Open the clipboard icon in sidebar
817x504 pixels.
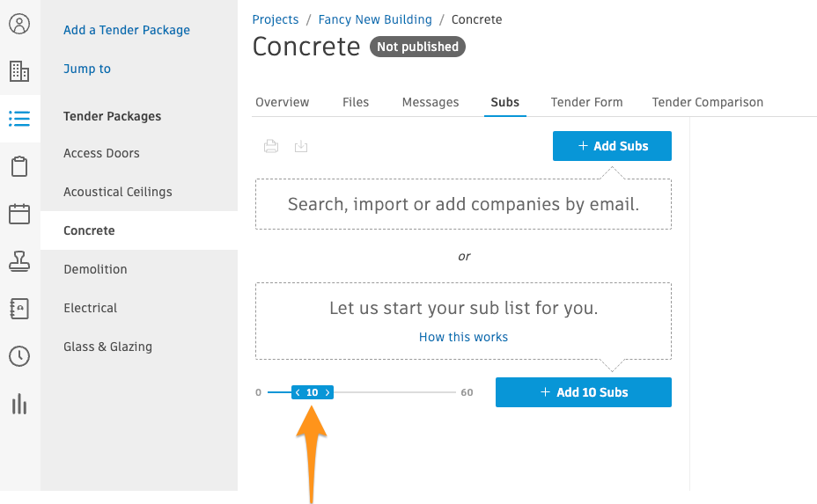coord(19,166)
